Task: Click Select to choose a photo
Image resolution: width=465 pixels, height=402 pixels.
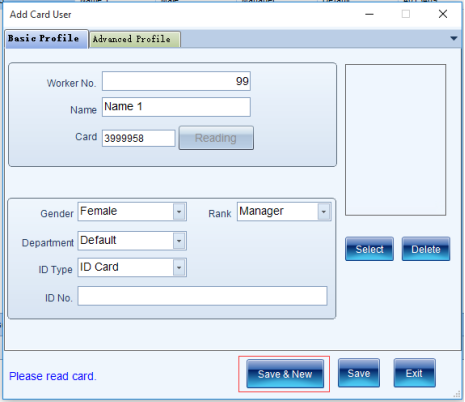Action: 369,249
